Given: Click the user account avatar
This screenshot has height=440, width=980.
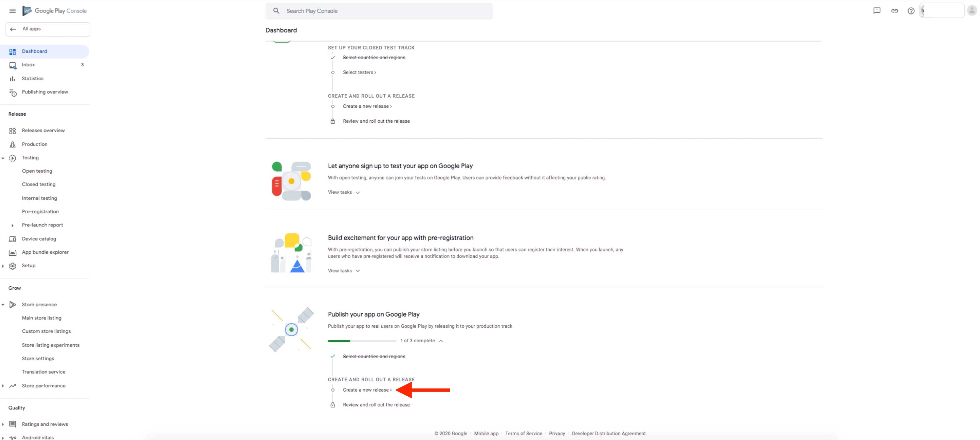Looking at the screenshot, I should point(971,11).
